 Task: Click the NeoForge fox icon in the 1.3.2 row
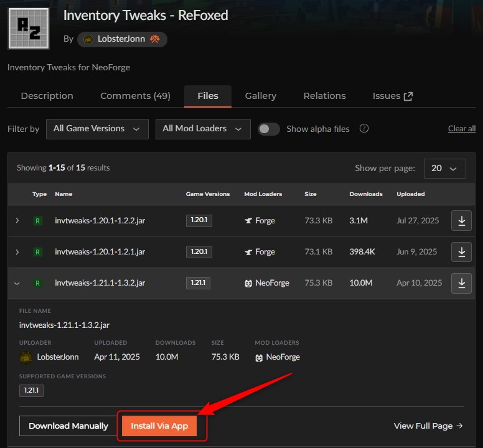(248, 283)
